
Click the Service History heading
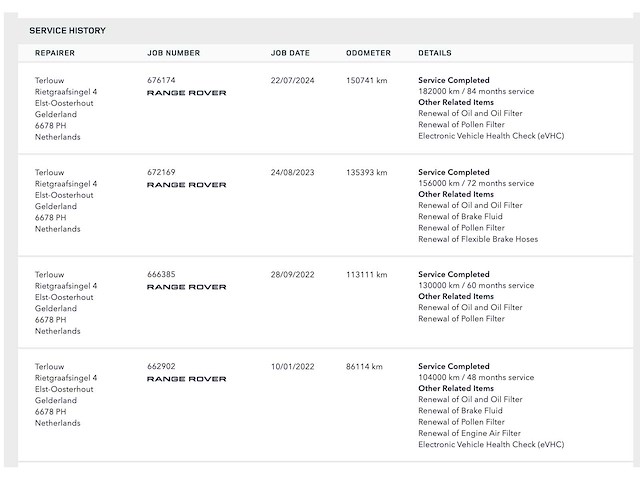(67, 31)
